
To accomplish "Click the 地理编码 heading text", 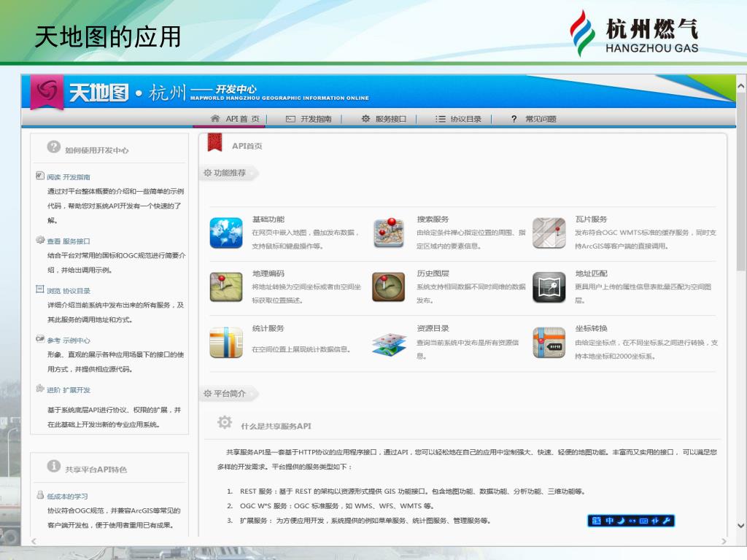I will [x=268, y=273].
